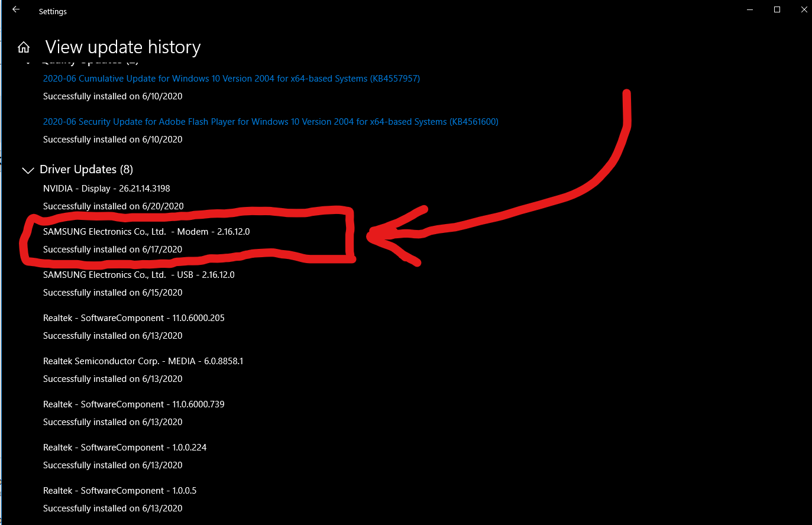This screenshot has width=812, height=525.
Task: Click 'Successfully installed on 6/17/2020' status
Action: click(113, 249)
